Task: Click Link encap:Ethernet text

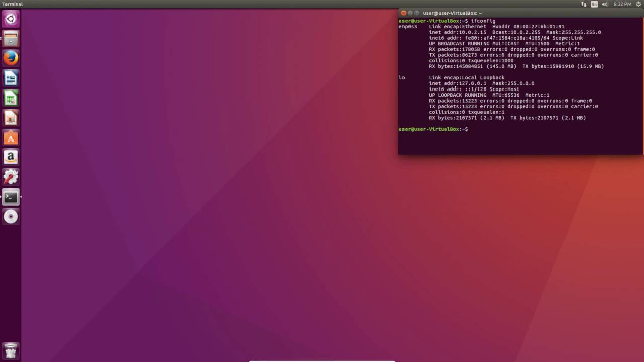Action: click(x=457, y=27)
